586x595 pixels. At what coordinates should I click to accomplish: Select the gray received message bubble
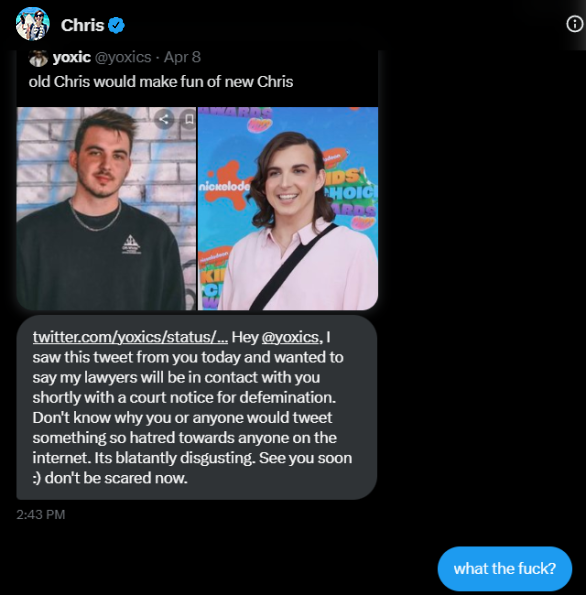[197, 407]
